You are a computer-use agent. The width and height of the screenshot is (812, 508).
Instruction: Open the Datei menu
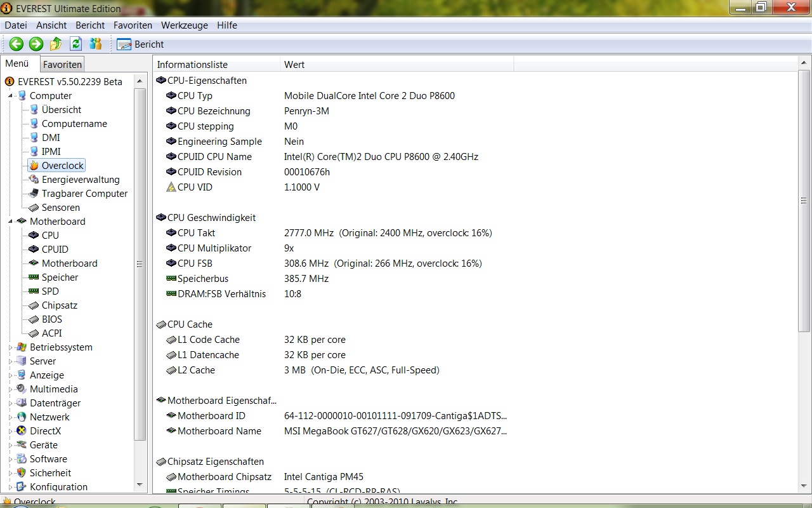(x=16, y=25)
